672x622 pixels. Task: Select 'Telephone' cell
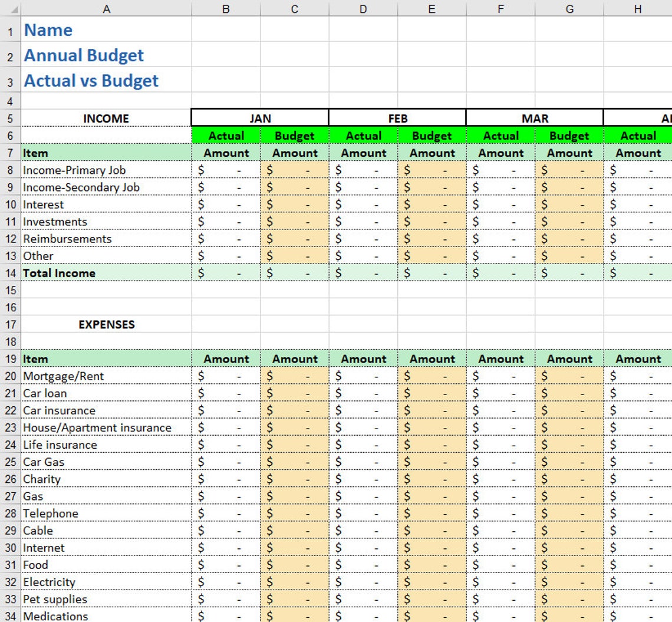106,513
